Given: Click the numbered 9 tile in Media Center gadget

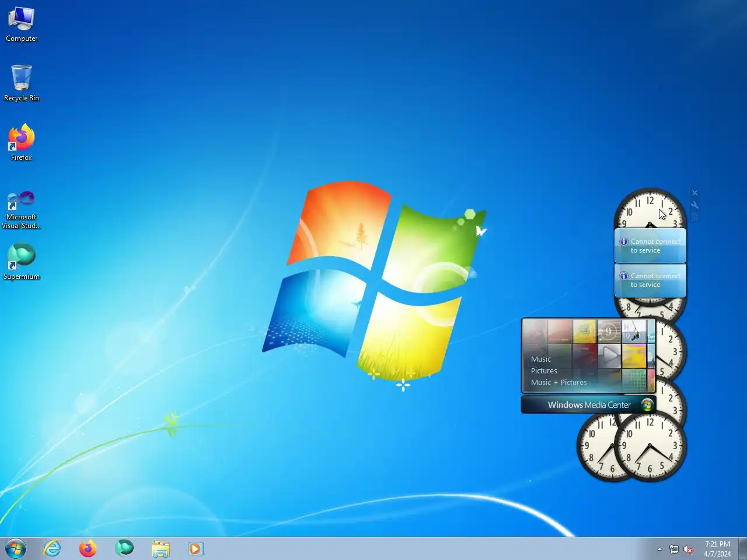Looking at the screenshot, I should click(x=609, y=332).
